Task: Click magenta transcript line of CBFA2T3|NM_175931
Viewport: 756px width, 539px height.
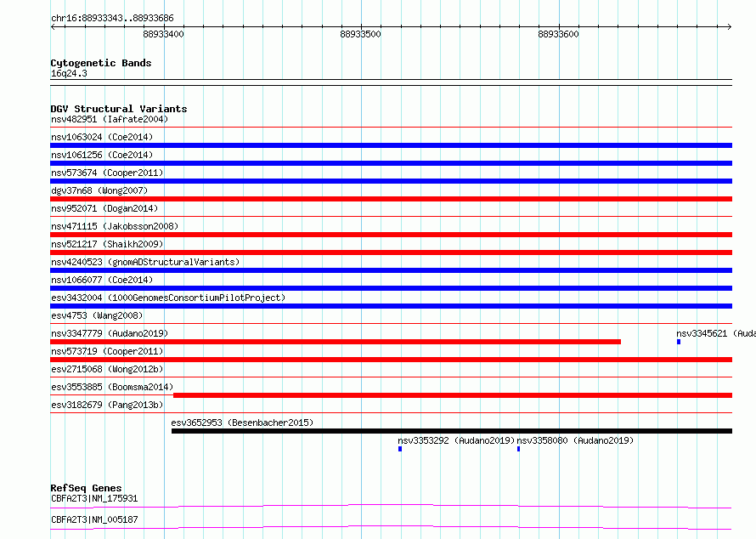Action: [x=391, y=506]
